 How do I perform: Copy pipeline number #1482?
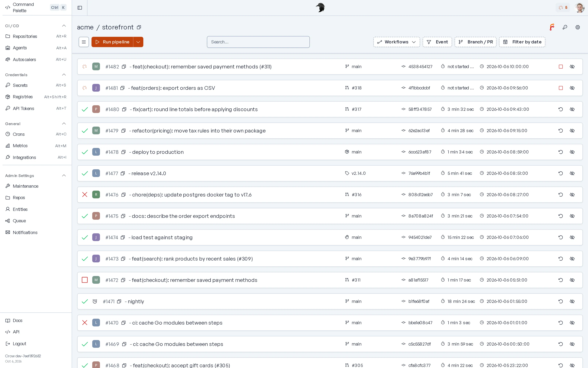[x=124, y=67]
